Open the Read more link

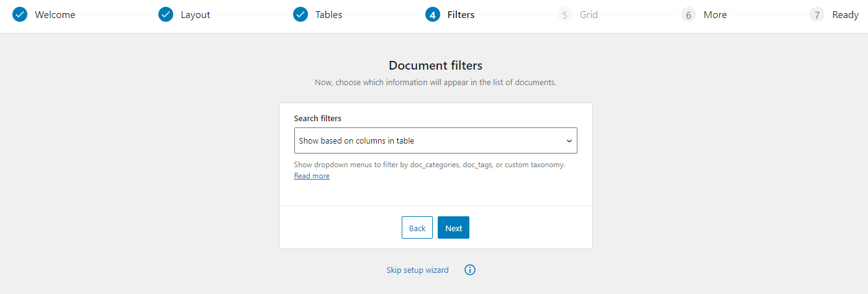point(312,176)
